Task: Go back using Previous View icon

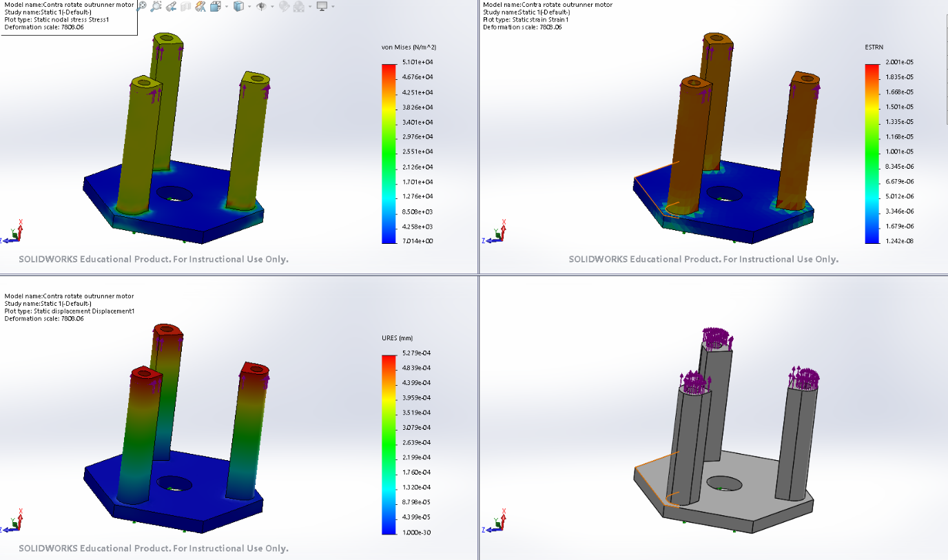Action: click(172, 6)
